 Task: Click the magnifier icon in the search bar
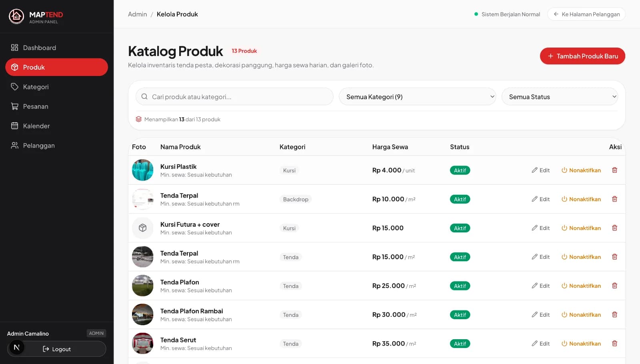point(144,96)
